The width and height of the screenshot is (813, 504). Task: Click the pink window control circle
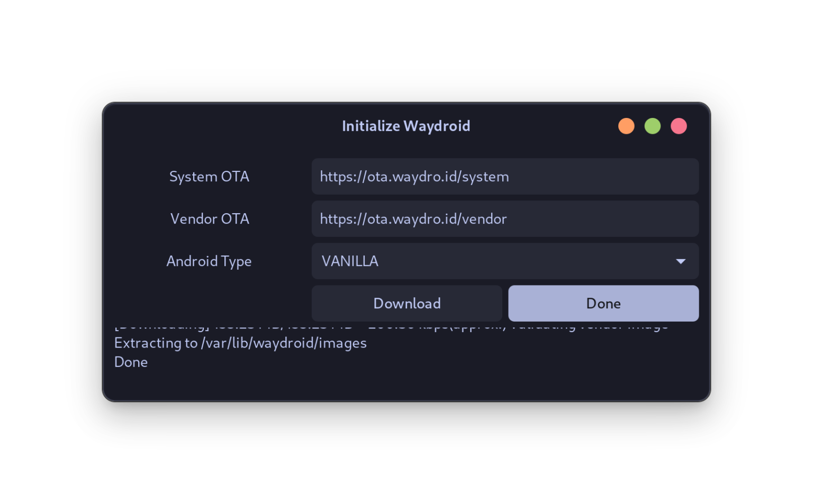679,126
